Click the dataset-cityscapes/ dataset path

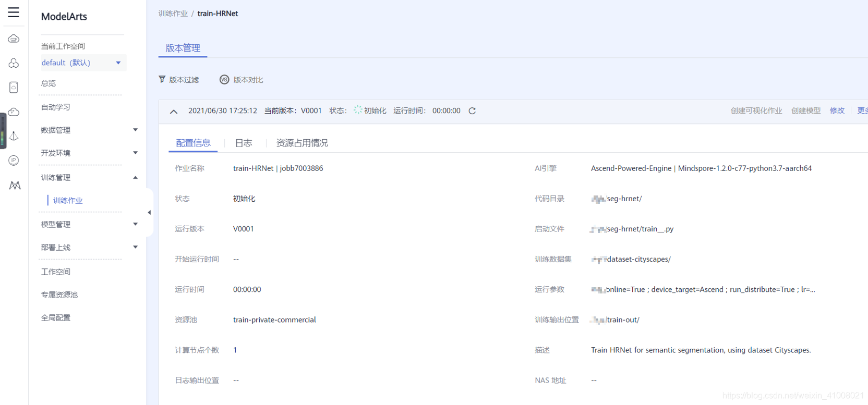pos(631,259)
